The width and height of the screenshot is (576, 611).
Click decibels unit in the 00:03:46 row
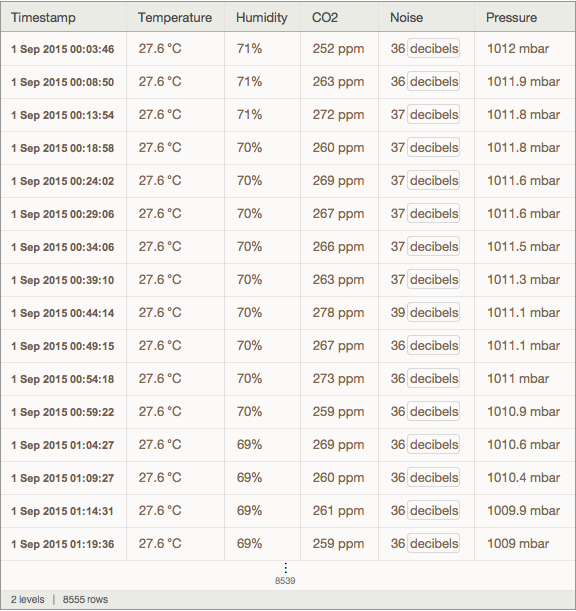tap(433, 49)
